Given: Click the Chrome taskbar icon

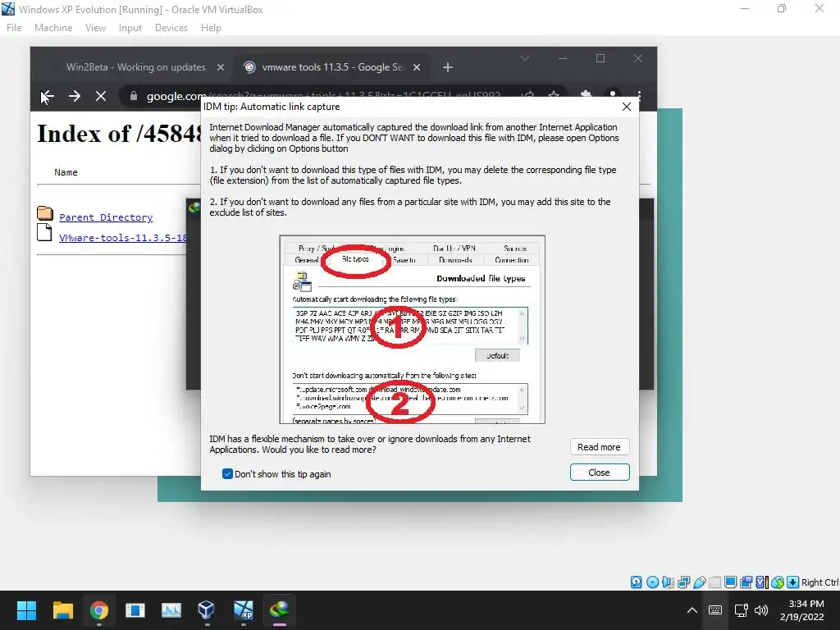Looking at the screenshot, I should point(99,609).
